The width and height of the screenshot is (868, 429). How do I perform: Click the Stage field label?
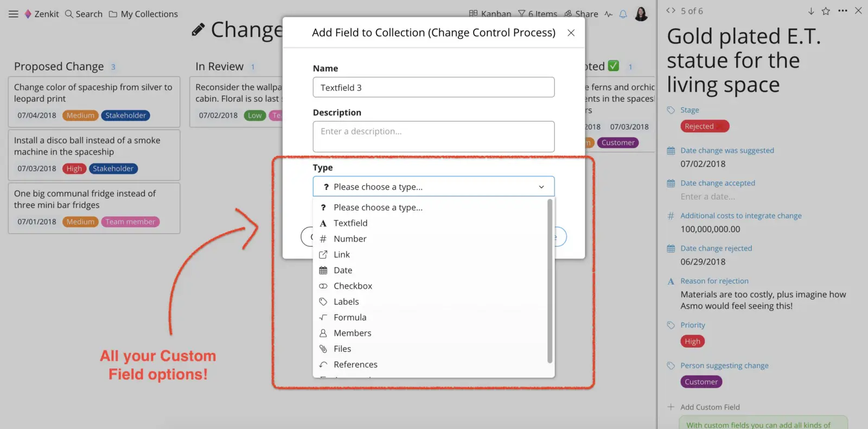(690, 110)
